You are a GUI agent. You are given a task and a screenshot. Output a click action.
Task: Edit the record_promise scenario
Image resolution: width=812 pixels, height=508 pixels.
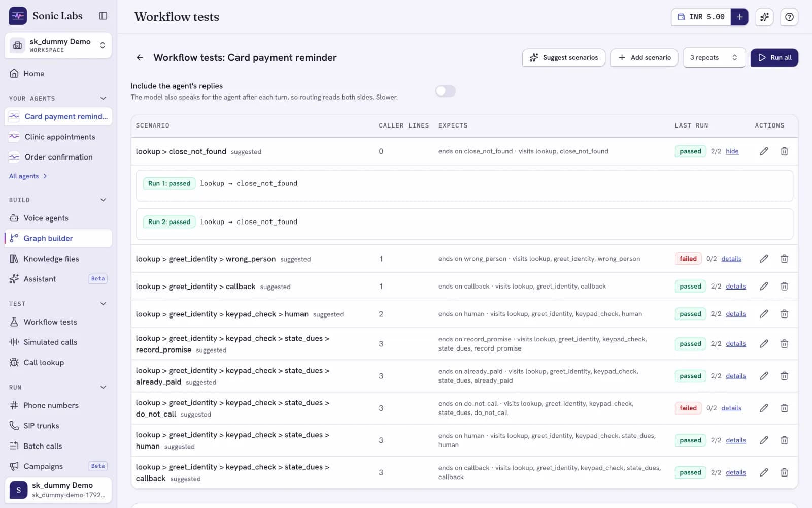(764, 344)
